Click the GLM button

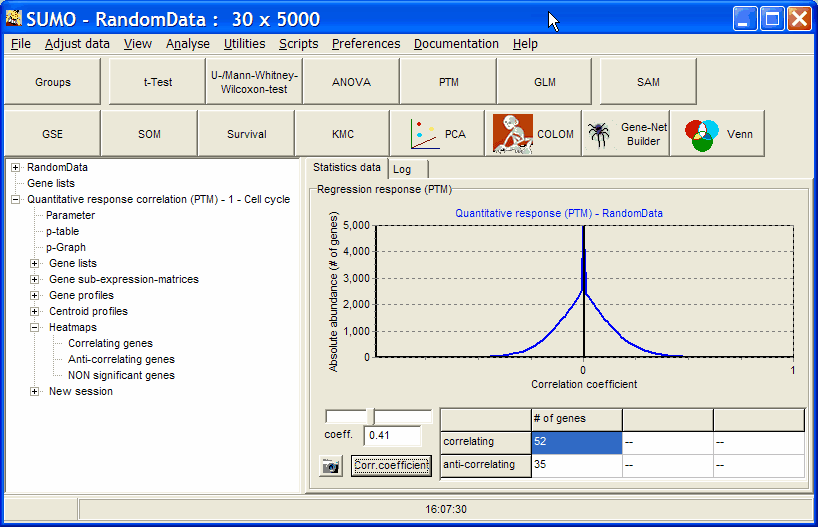(545, 82)
